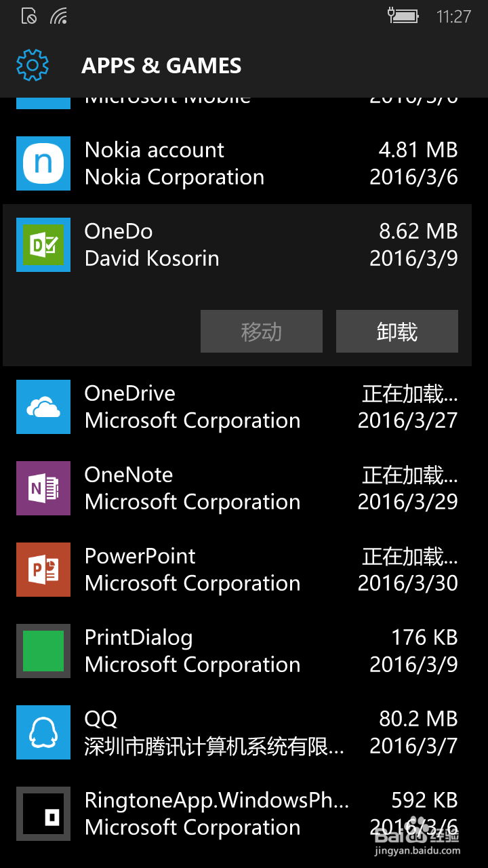The image size is (488, 868).
Task: Tap the 592 KB size value
Action: [424, 800]
